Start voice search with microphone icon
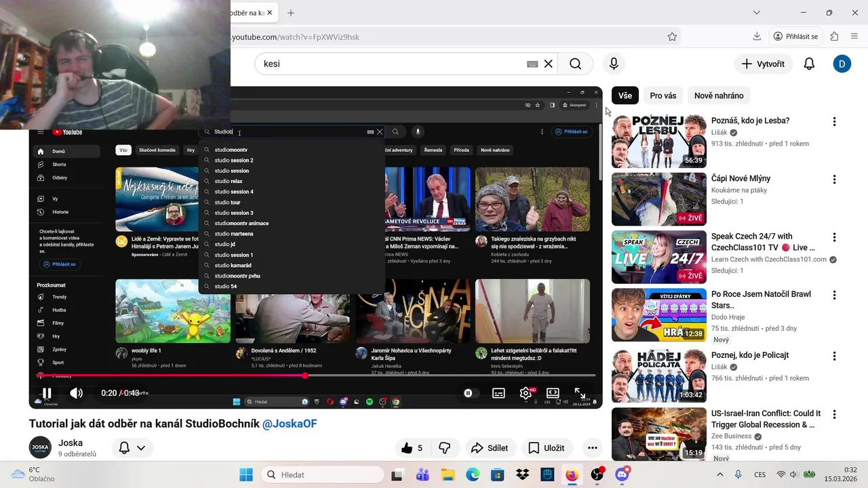The width and height of the screenshot is (868, 488). pos(614,64)
